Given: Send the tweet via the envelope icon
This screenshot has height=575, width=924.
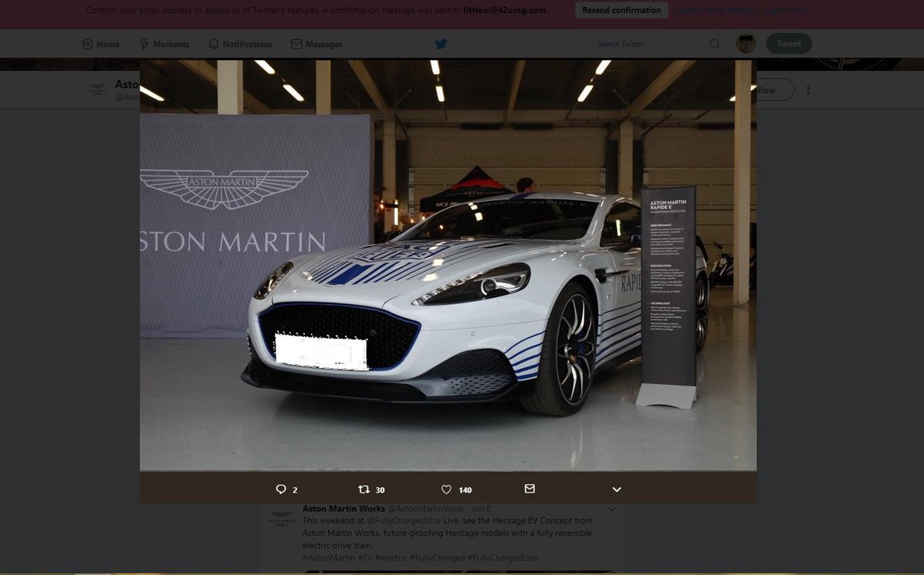Looking at the screenshot, I should 529,489.
